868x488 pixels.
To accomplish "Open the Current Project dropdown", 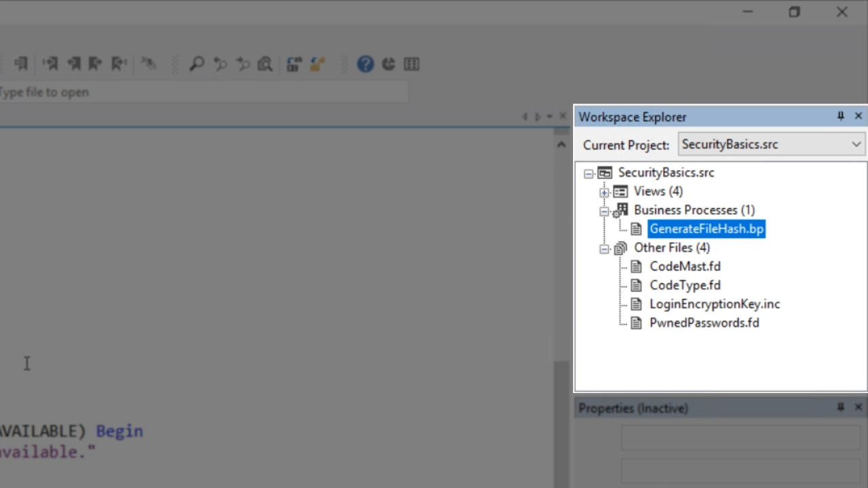I will tap(856, 144).
